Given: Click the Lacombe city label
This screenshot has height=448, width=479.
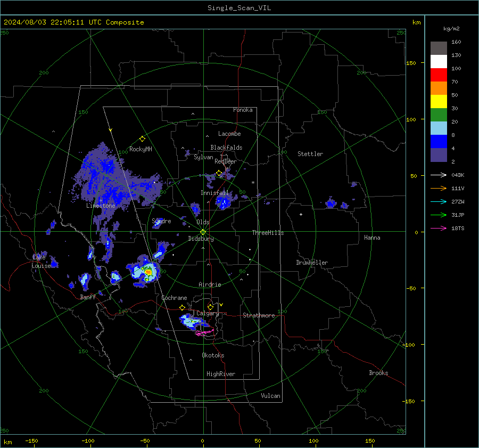Looking at the screenshot, I should 229,134.
